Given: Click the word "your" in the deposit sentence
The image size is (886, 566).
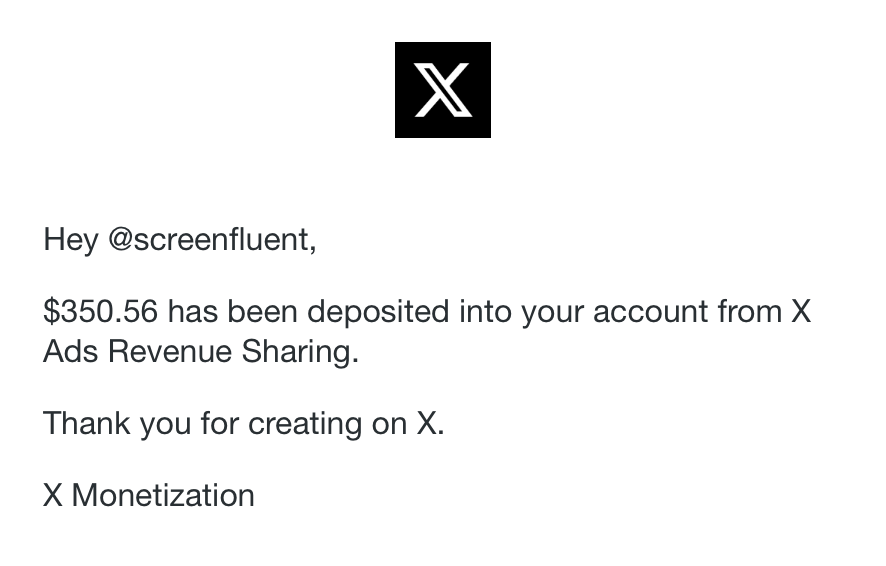Looking at the screenshot, I should [x=552, y=313].
